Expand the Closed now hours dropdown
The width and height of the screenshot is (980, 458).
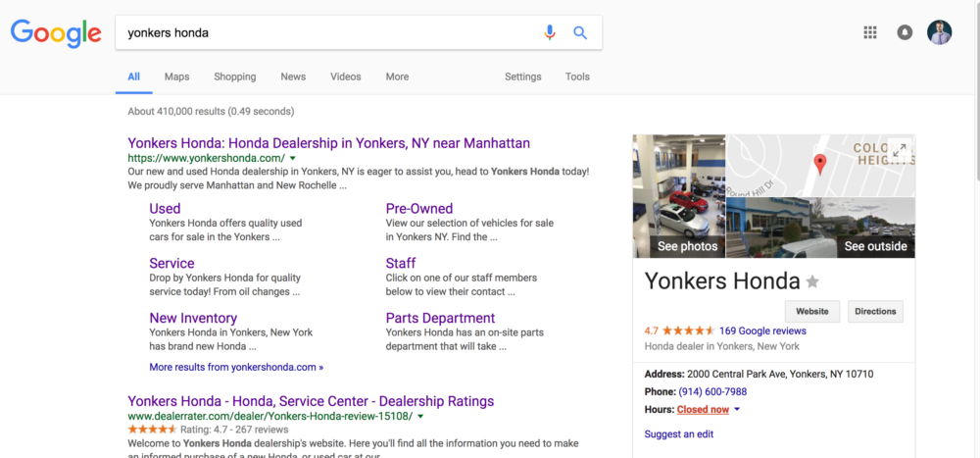pyautogui.click(x=737, y=410)
